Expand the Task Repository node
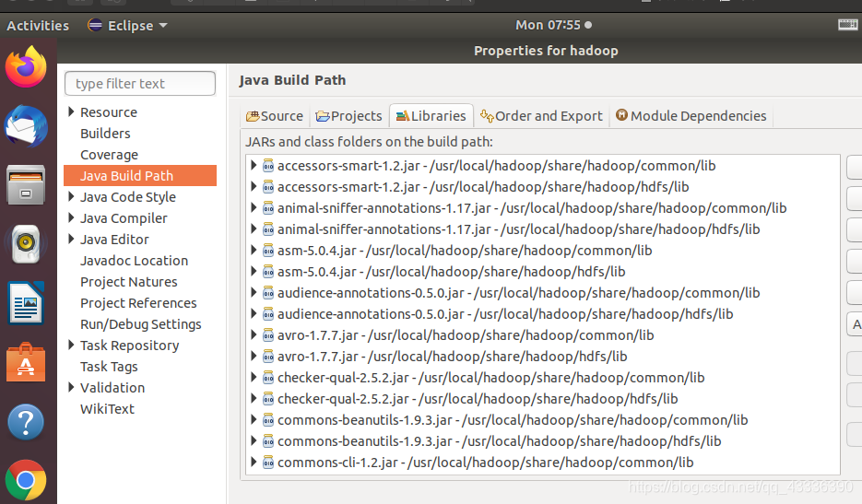 [x=72, y=345]
